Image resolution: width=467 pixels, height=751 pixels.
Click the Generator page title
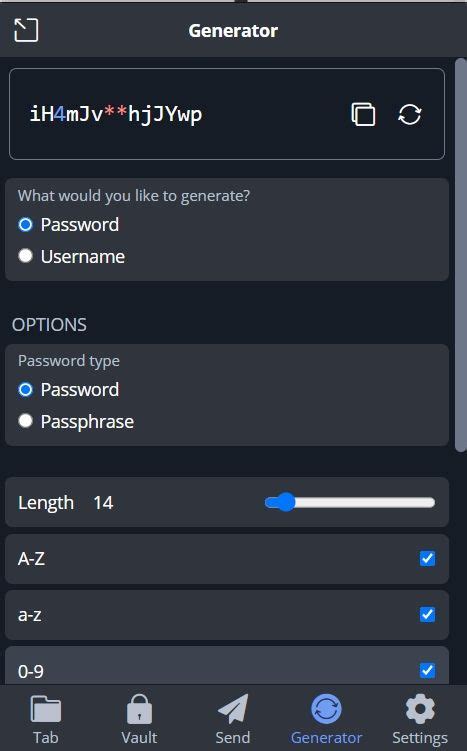click(x=233, y=31)
